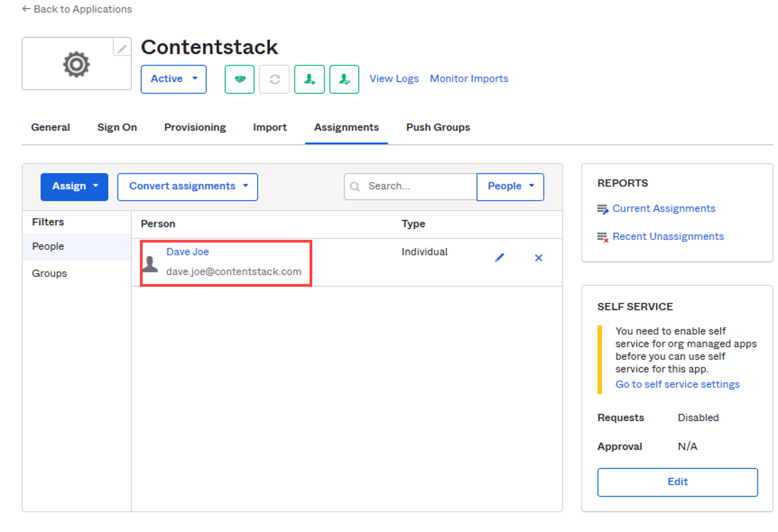Open the View Logs link
Viewport: 778px width, 532px height.
tap(394, 79)
